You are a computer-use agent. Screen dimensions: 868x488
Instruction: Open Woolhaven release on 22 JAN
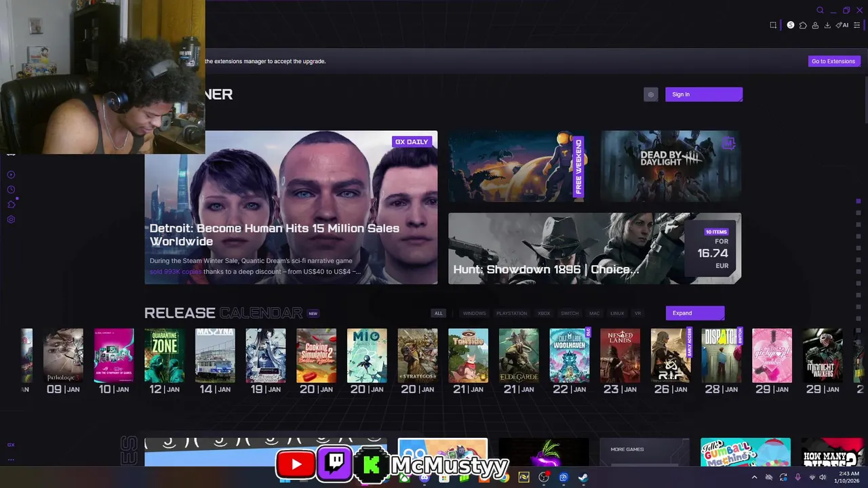[570, 355]
